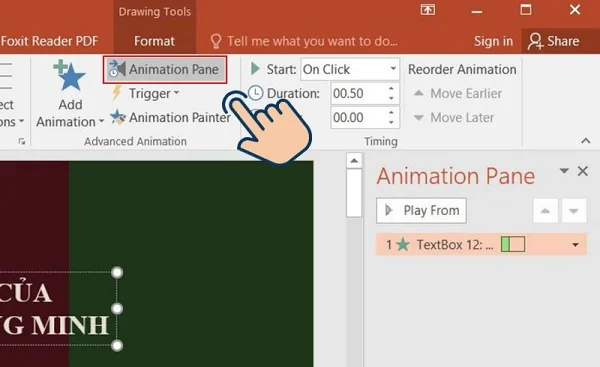Decrease Delay with the down spinner arrow
Screen dimensions: 600x367
coord(391,122)
